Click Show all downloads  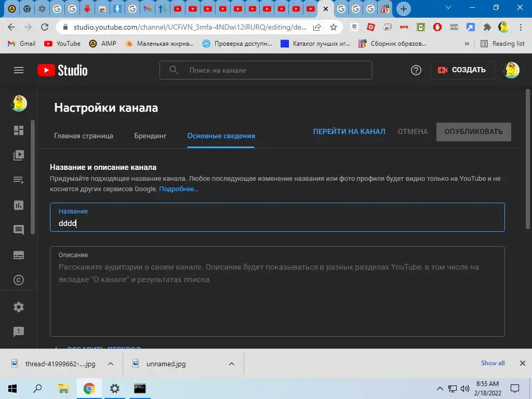[493, 363]
